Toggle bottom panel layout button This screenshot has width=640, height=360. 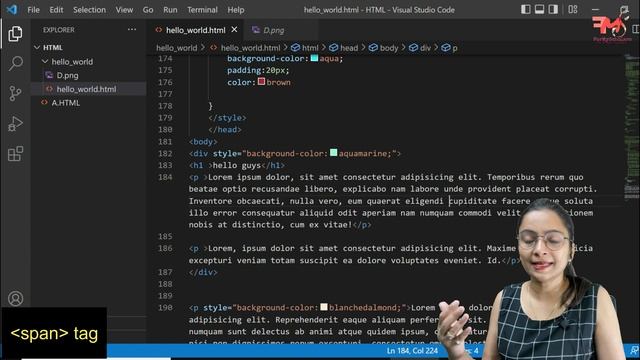point(539,9)
